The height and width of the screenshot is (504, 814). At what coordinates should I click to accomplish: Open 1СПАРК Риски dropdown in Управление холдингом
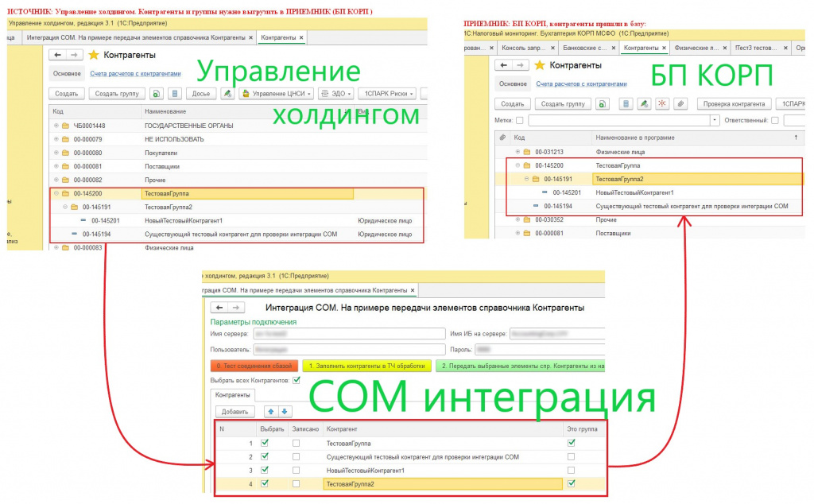pos(387,94)
